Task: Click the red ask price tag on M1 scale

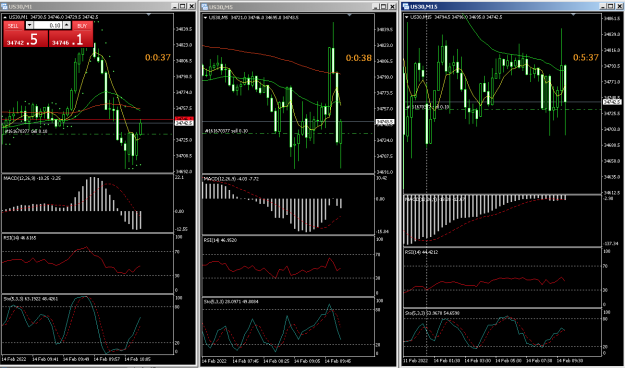Action: [x=185, y=119]
